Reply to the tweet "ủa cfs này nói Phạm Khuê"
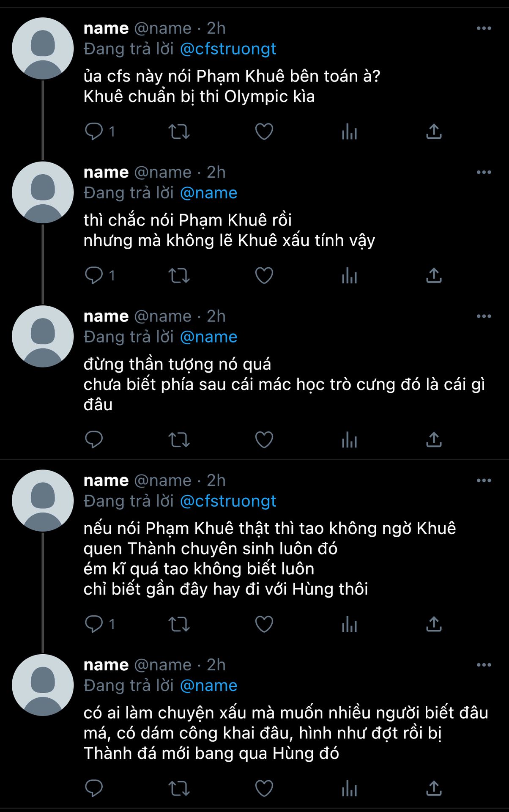 [94, 132]
